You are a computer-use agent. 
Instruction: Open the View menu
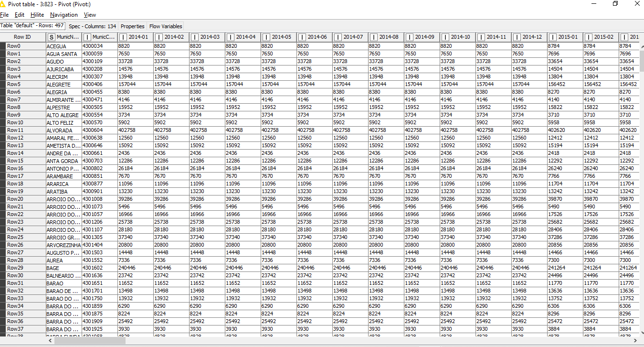[x=90, y=15]
